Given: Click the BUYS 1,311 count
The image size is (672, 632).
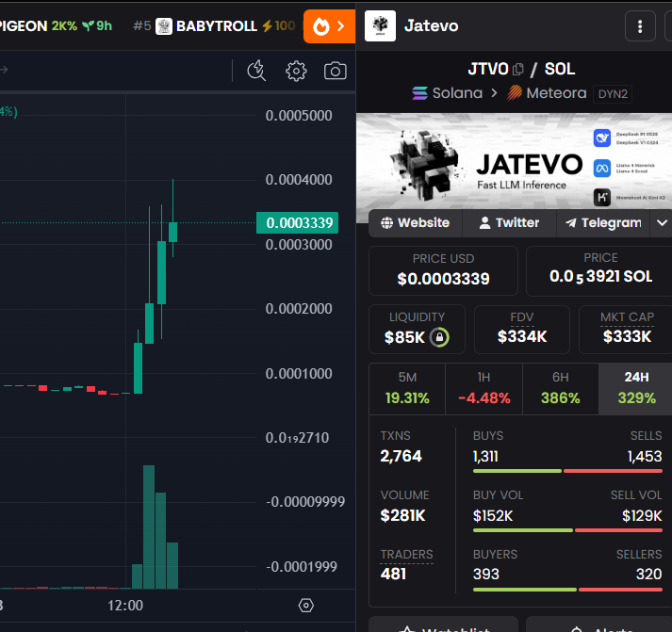Looking at the screenshot, I should click(485, 457).
